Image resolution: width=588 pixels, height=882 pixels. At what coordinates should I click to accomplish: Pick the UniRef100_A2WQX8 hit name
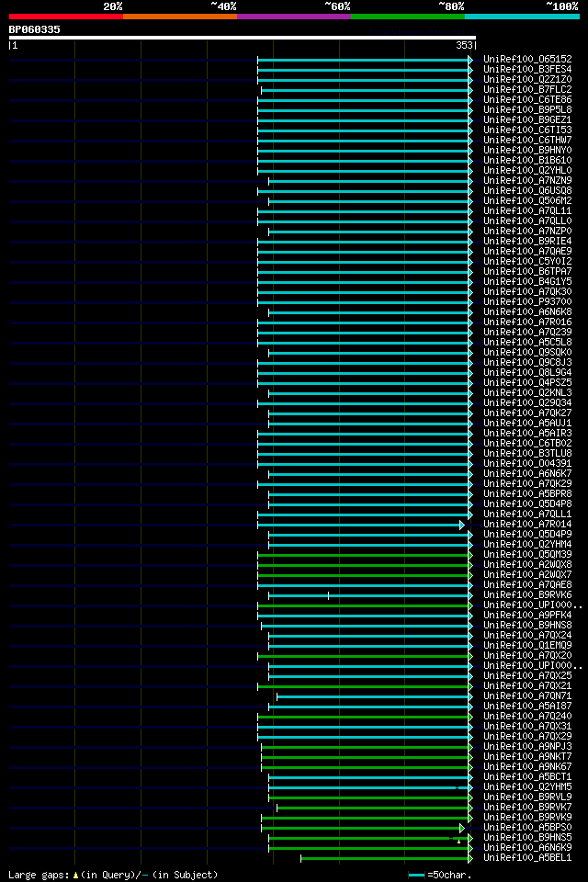[527, 565]
